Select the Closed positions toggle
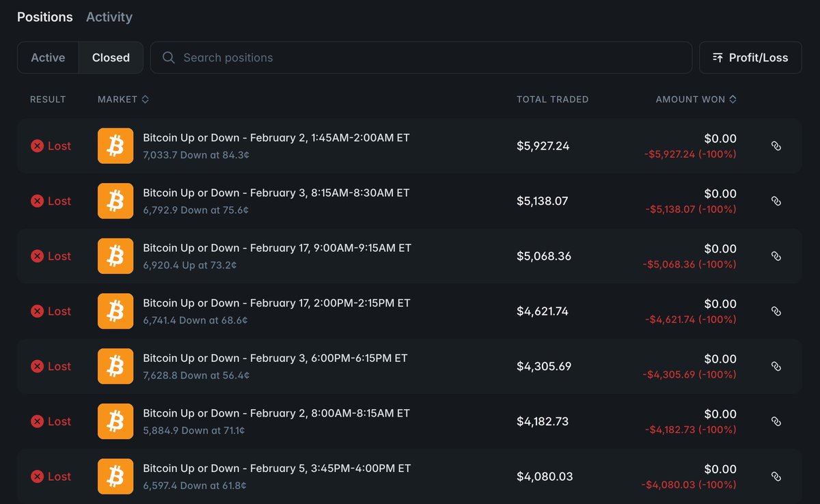The width and height of the screenshot is (820, 504). click(111, 58)
